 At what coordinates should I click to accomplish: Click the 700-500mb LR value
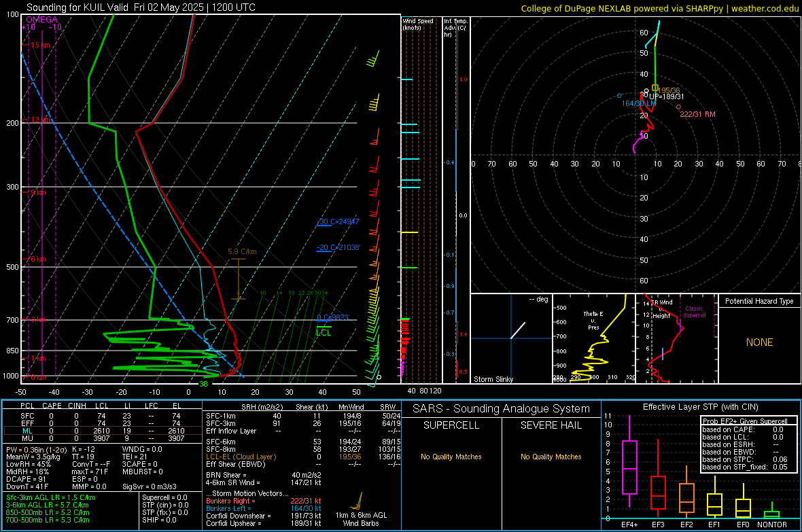48,520
